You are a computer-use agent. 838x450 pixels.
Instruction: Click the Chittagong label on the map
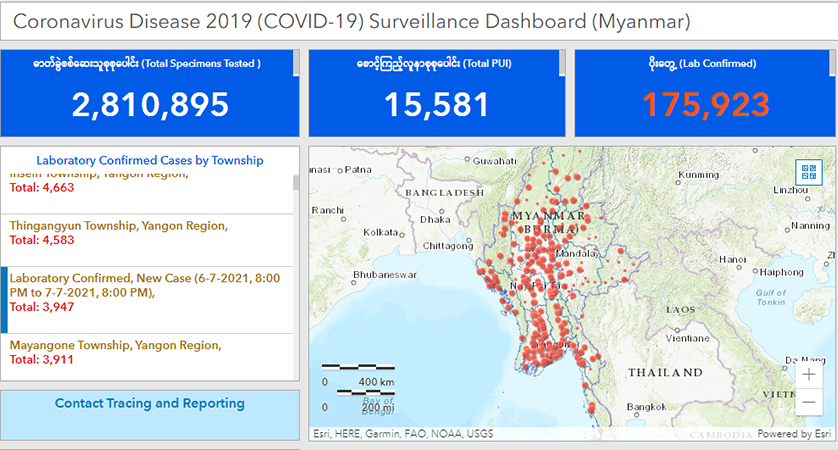point(448,246)
